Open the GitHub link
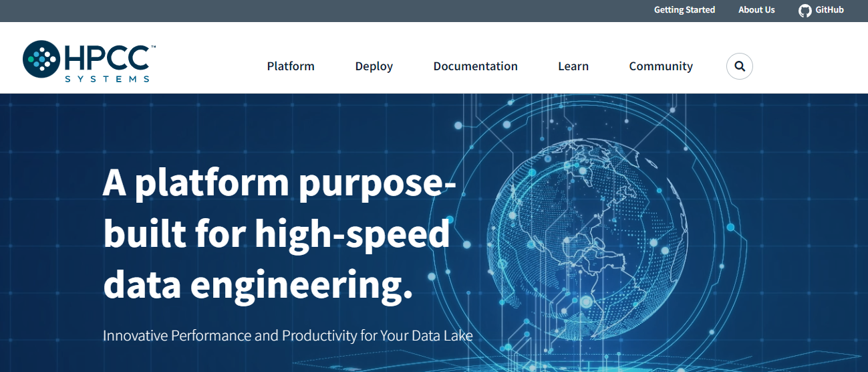The image size is (868, 372). tap(821, 10)
